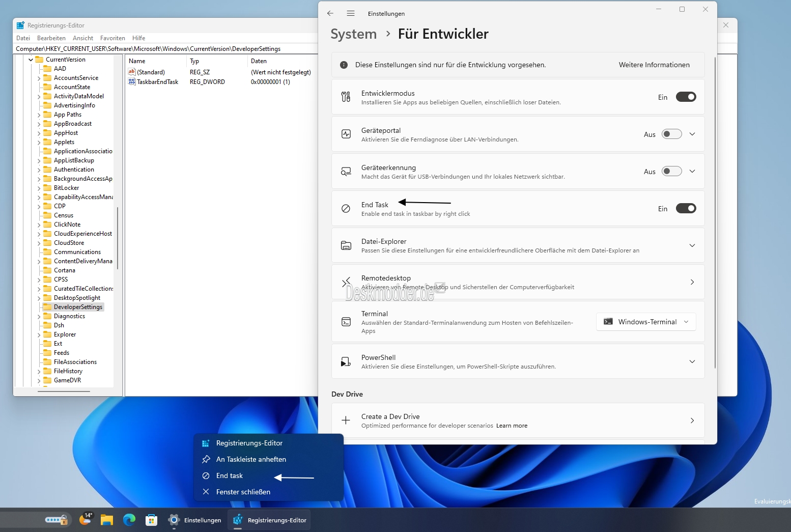Open the Favoriten menu in Registry Editor
The height and width of the screenshot is (532, 791).
coord(112,38)
